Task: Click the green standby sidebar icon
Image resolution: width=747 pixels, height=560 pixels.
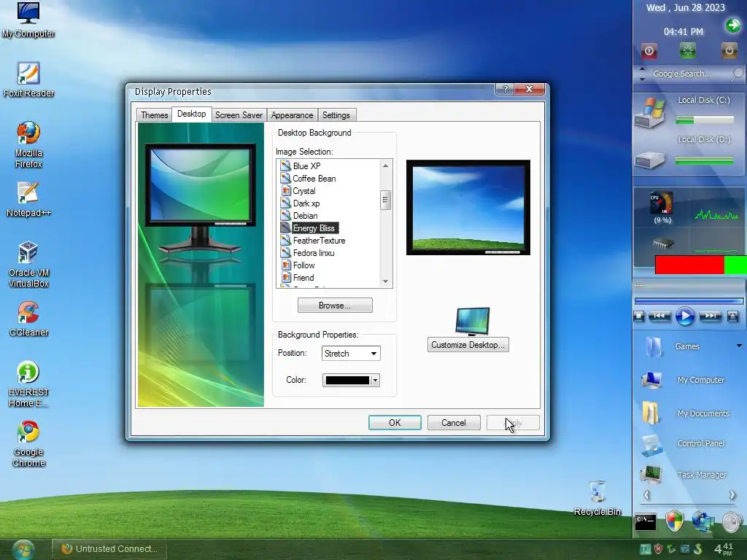Action: (687, 50)
